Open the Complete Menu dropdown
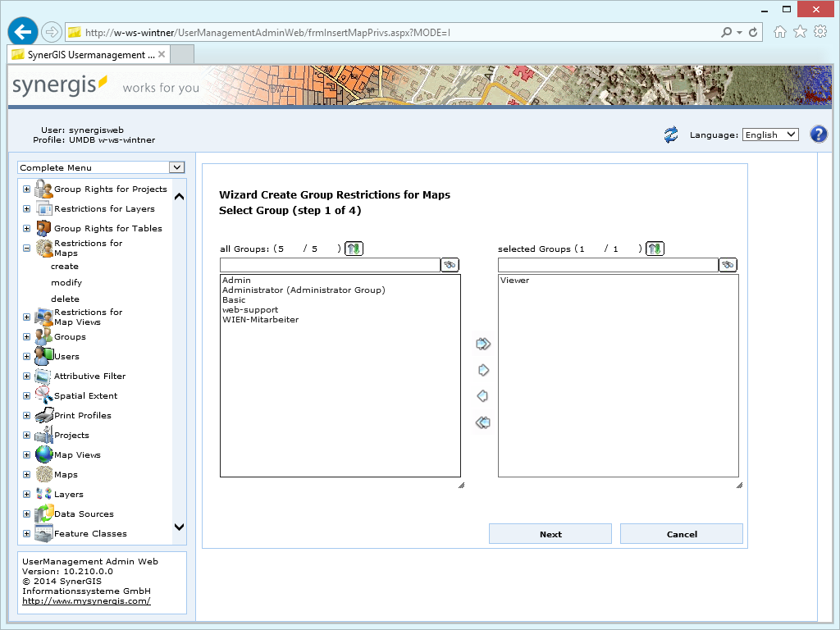 176,167
